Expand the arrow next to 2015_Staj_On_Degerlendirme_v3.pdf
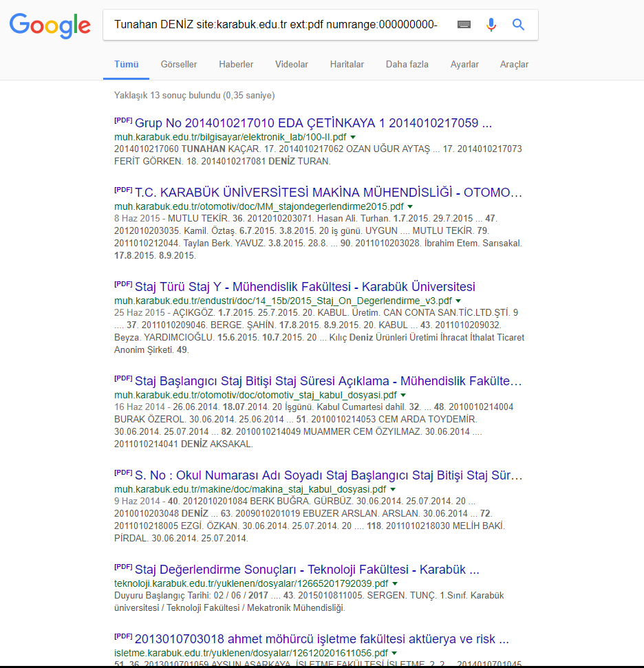This screenshot has height=668, width=644. (458, 301)
